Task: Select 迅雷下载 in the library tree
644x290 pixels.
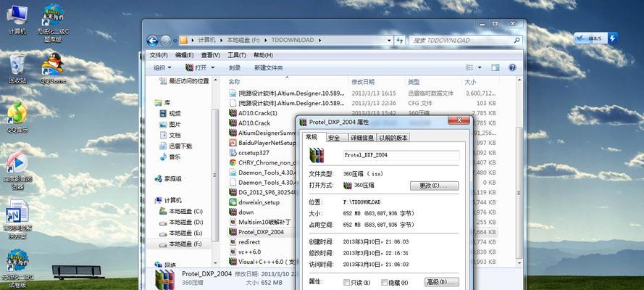Action: click(176, 146)
